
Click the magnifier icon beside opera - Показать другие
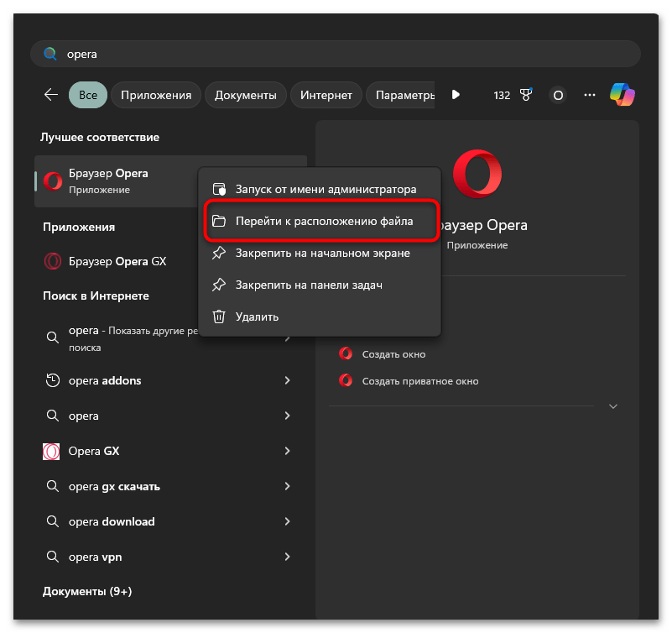point(53,337)
